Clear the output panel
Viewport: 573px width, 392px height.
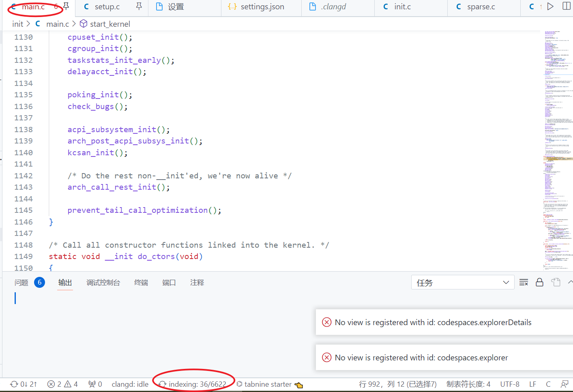pos(524,283)
